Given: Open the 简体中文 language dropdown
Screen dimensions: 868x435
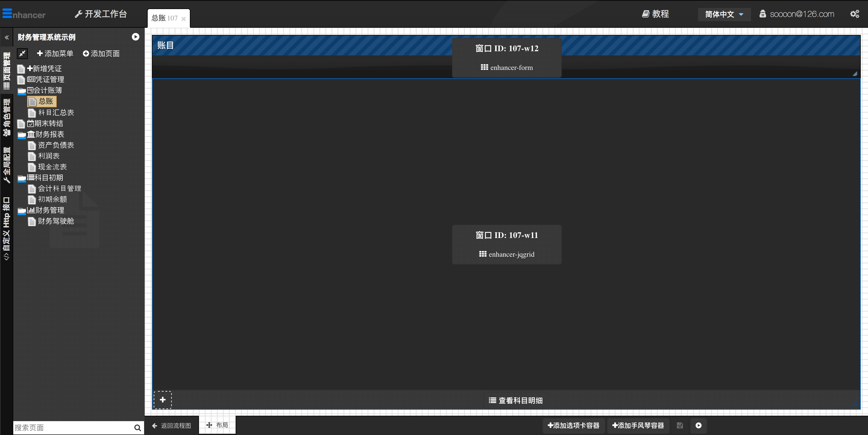Looking at the screenshot, I should 724,14.
